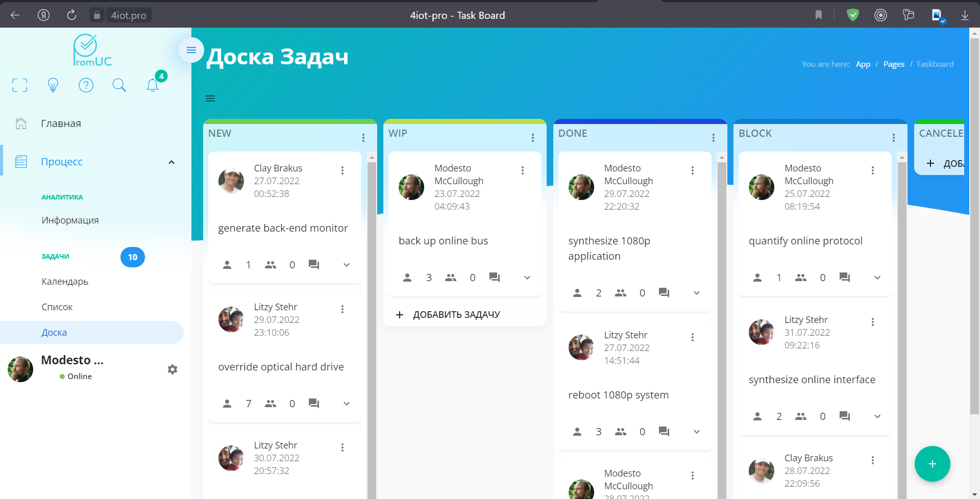The height and width of the screenshot is (499, 980).
Task: Click group icon on 'override optical hard drive' card
Action: click(270, 403)
